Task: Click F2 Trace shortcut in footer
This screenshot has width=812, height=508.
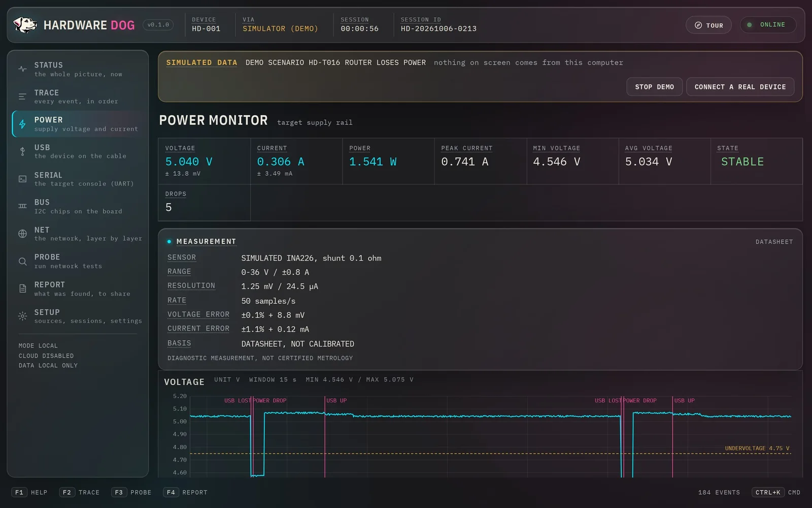Action: [80, 492]
